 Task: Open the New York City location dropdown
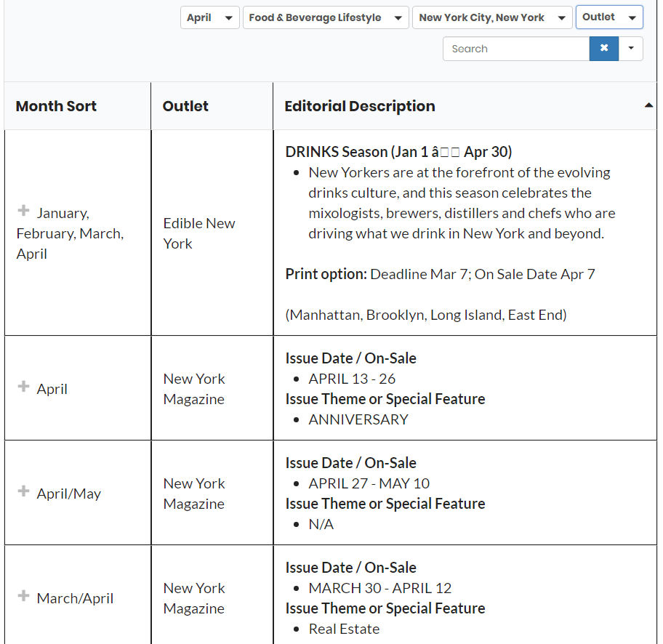(492, 17)
